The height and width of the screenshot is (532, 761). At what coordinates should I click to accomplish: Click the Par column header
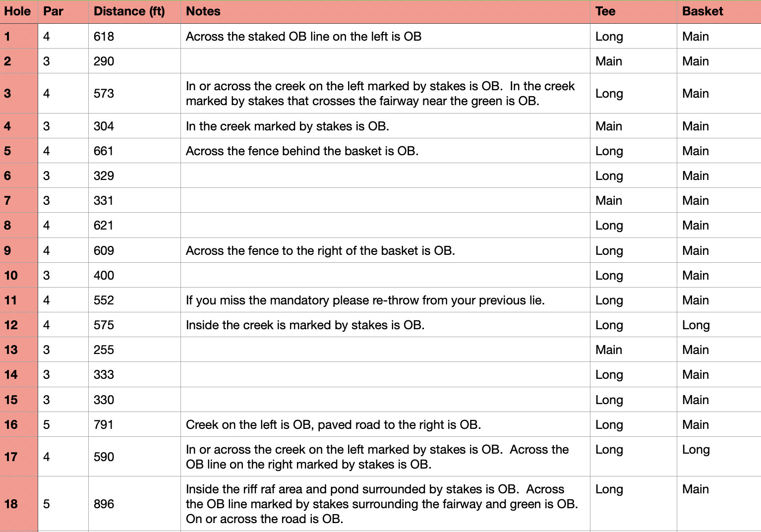pyautogui.click(x=54, y=11)
